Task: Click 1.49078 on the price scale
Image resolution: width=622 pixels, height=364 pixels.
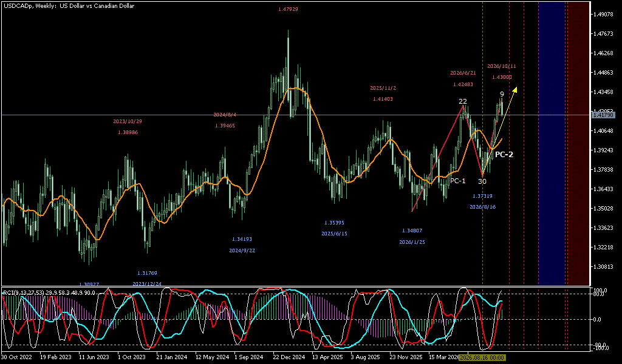Action: [603, 15]
